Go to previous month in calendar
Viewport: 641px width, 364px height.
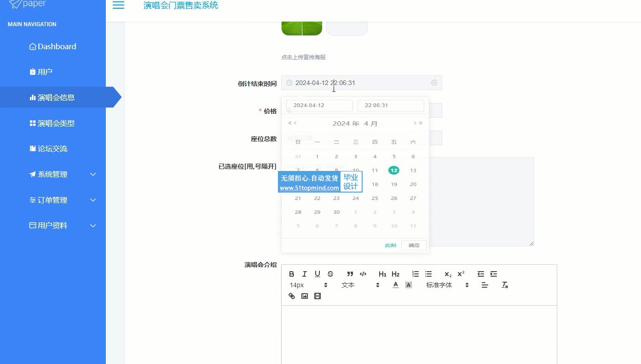coord(295,123)
